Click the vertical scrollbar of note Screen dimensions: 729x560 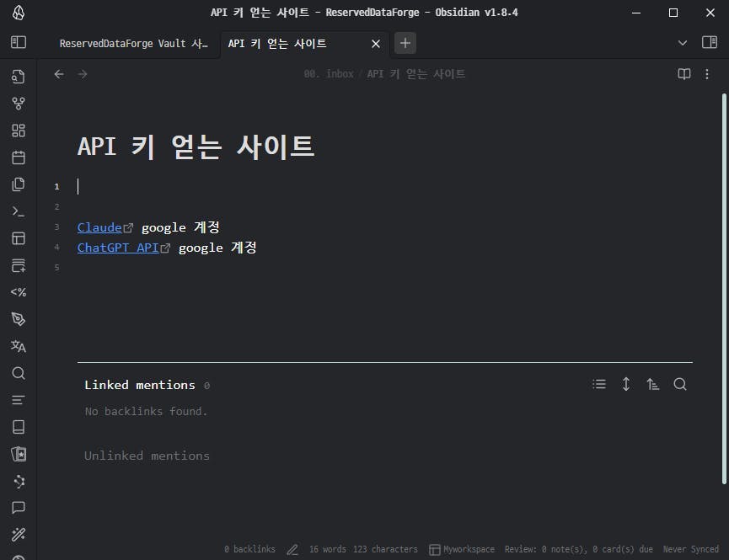(724, 289)
